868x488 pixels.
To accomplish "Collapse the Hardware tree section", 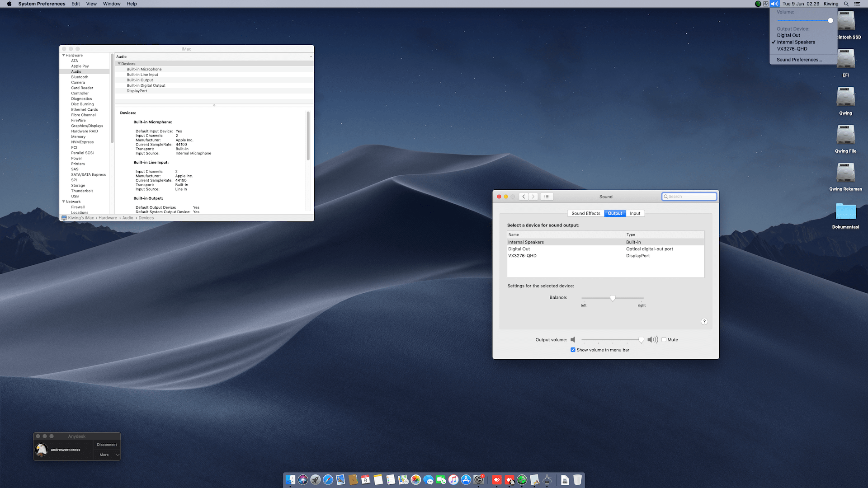I will (64, 55).
